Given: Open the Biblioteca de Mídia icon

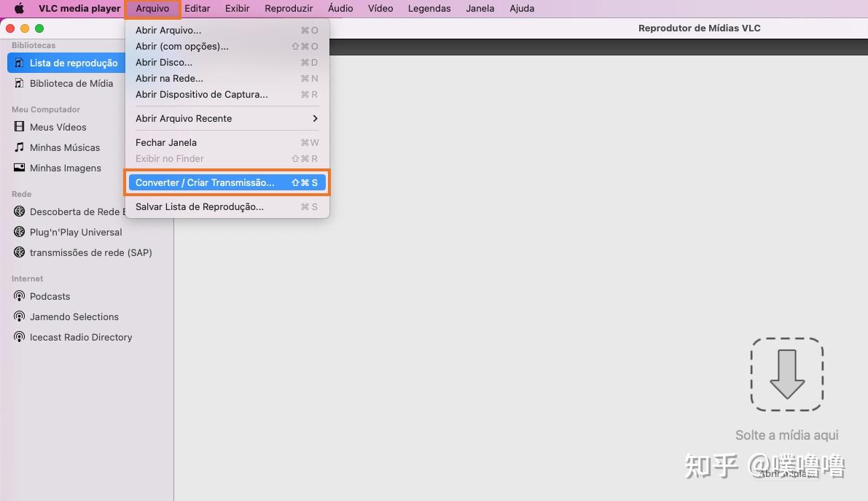Looking at the screenshot, I should pyautogui.click(x=19, y=83).
